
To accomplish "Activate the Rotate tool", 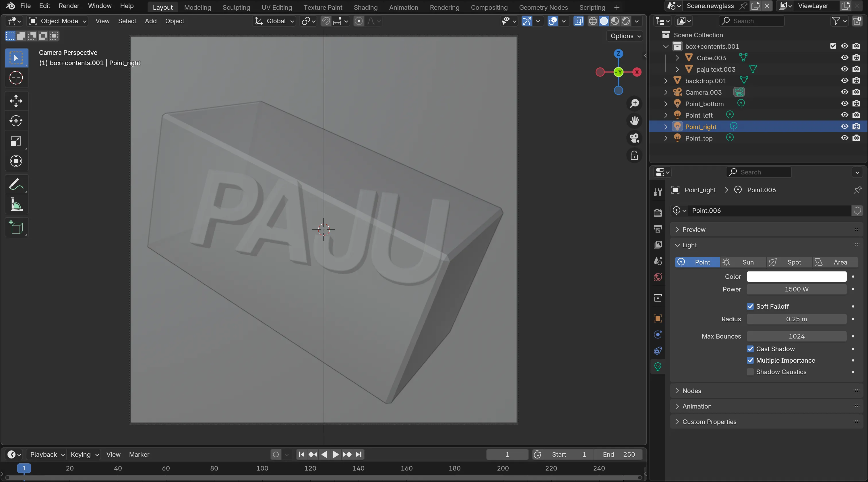I will tap(16, 121).
